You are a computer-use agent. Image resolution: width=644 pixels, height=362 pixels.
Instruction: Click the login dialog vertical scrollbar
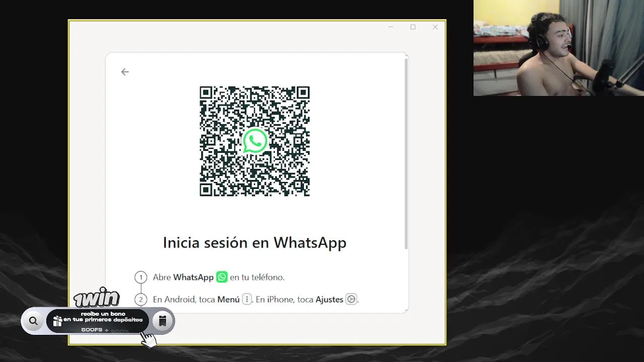click(406, 153)
